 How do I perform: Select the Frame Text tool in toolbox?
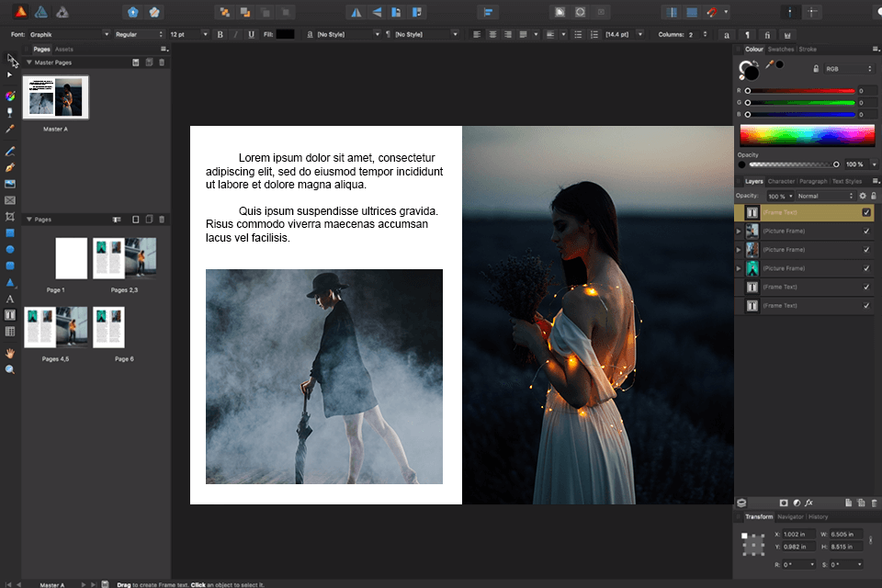pyautogui.click(x=10, y=315)
